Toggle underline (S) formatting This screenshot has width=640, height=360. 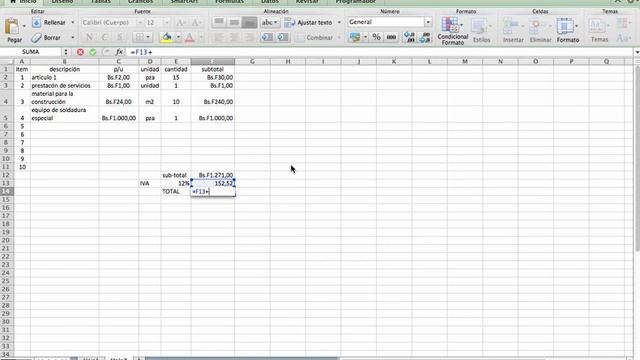[x=119, y=38]
